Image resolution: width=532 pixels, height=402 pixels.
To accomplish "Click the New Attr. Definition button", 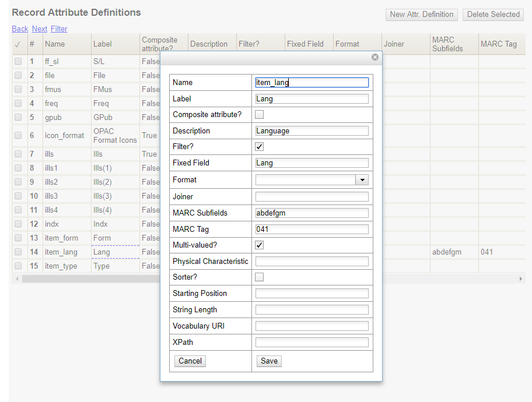I will pyautogui.click(x=421, y=15).
